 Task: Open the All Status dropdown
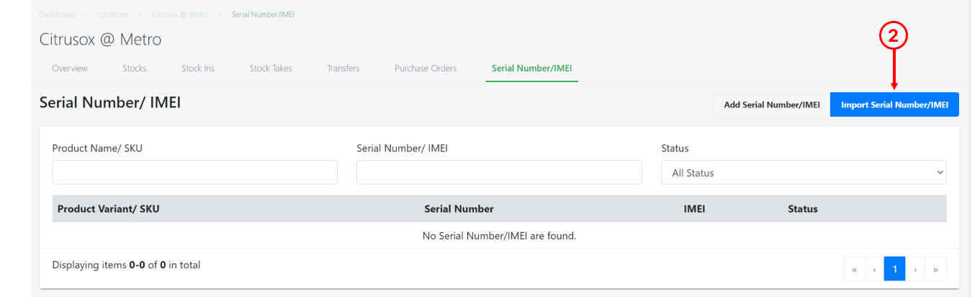(x=804, y=172)
